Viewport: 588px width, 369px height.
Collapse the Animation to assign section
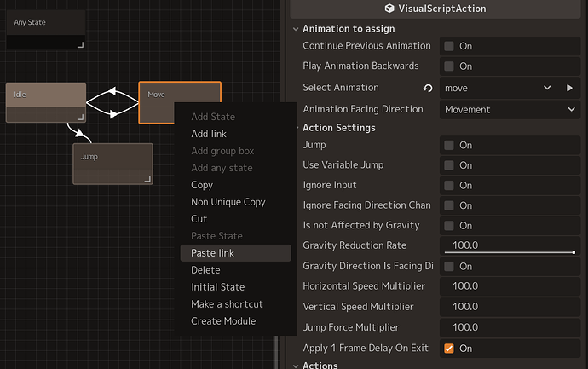[x=296, y=29]
